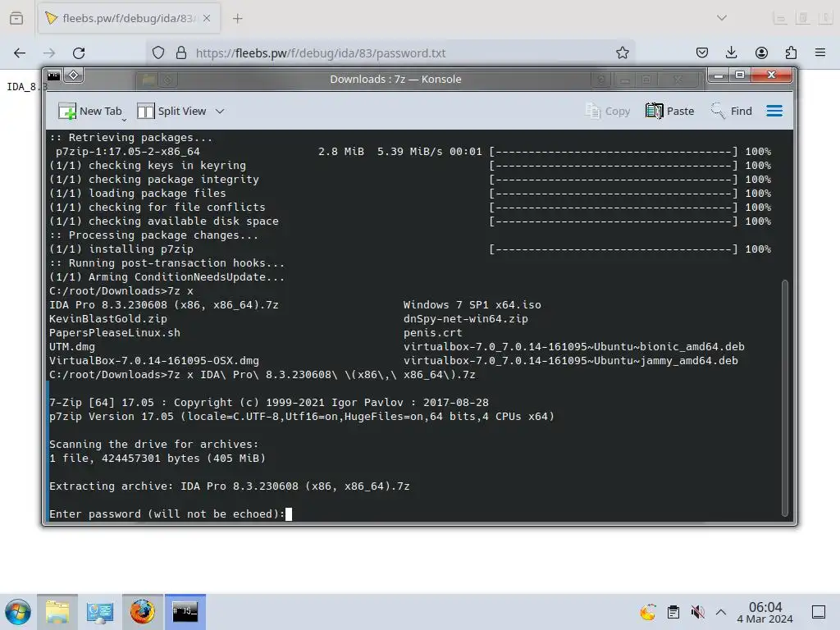The width and height of the screenshot is (840, 630).
Task: Open Firefox account icon
Action: coord(761,52)
